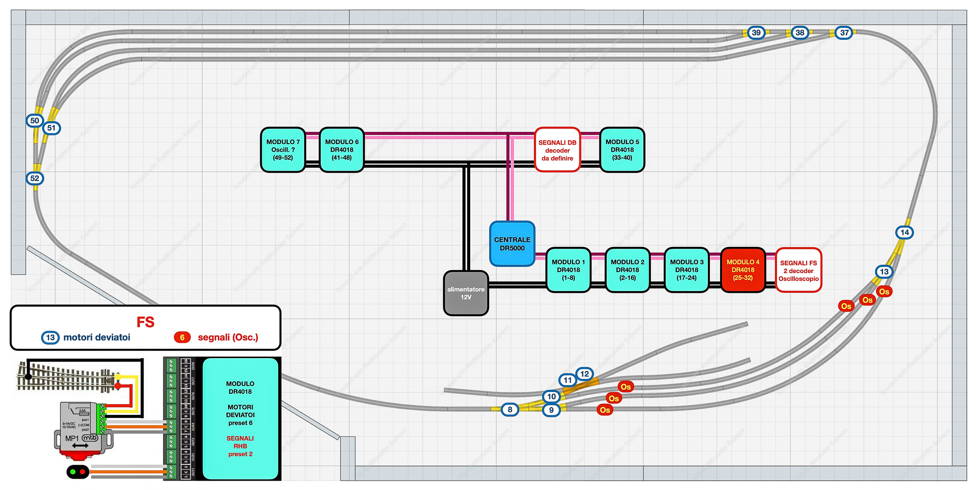This screenshot has height=490, width=980.
Task: Select the red legend signal marker 6
Action: click(x=182, y=337)
